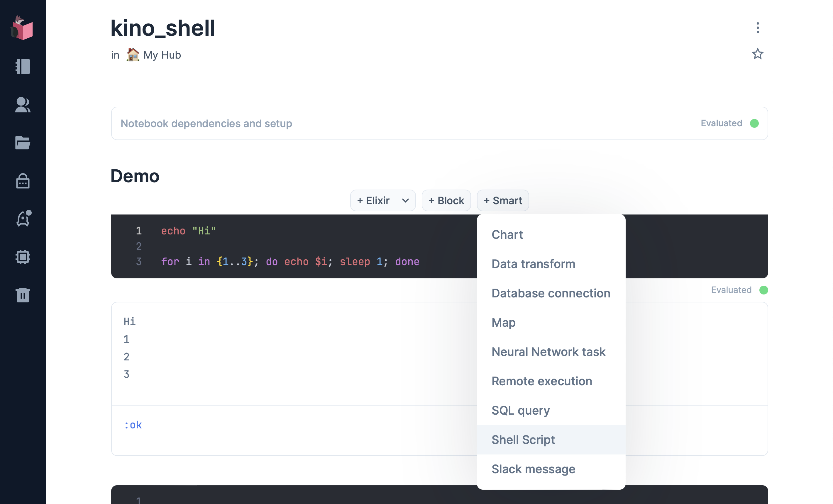Select Shell Script from the smart menu
The width and height of the screenshot is (833, 504).
pos(523,440)
